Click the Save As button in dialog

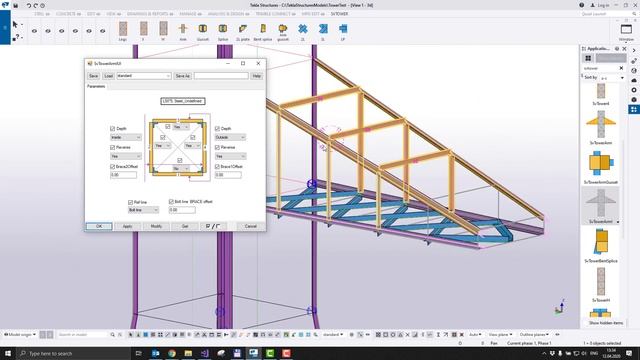(182, 76)
